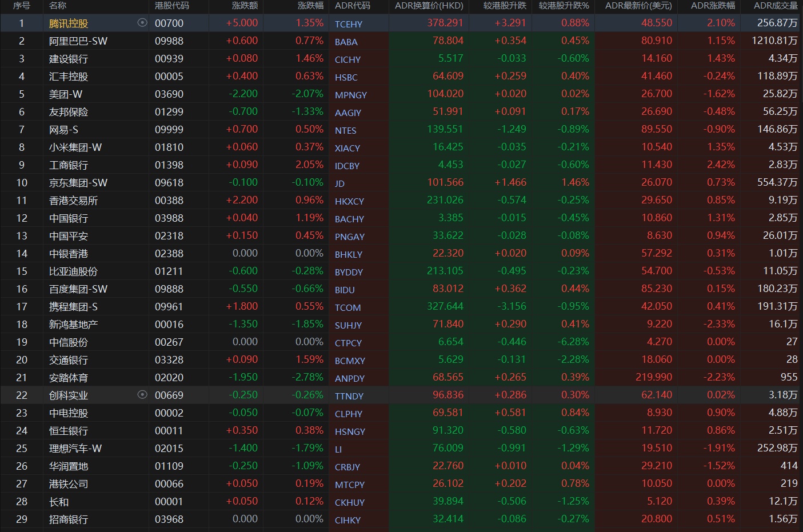This screenshot has height=532, width=803.
Task: Click the ADR converted price 378.291
Action: (x=445, y=23)
